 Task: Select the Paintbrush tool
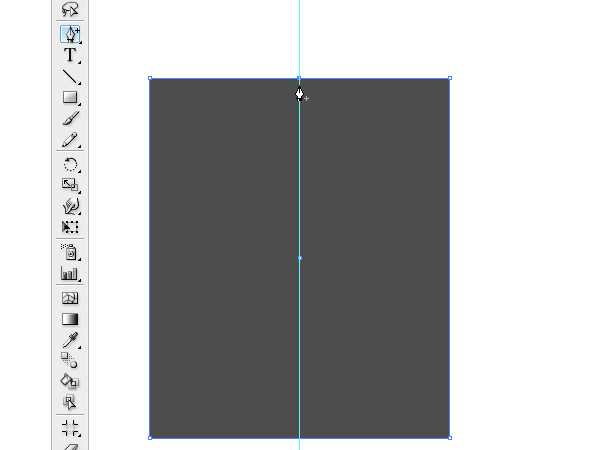(x=70, y=118)
